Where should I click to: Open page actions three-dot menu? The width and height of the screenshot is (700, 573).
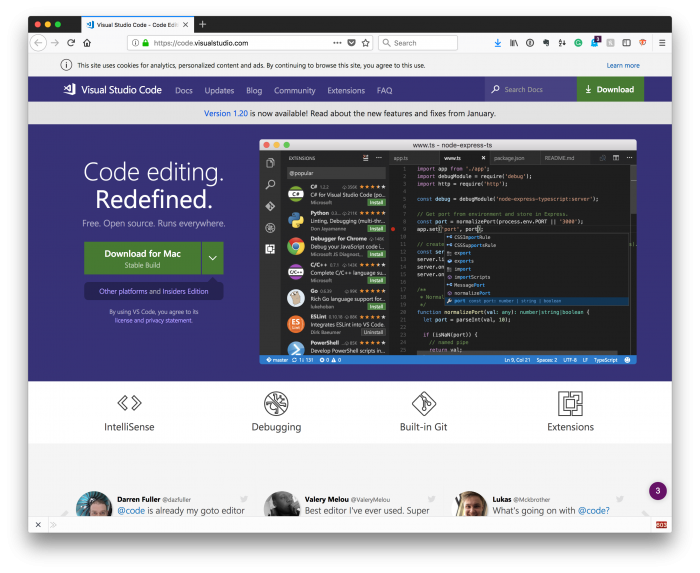coord(337,43)
